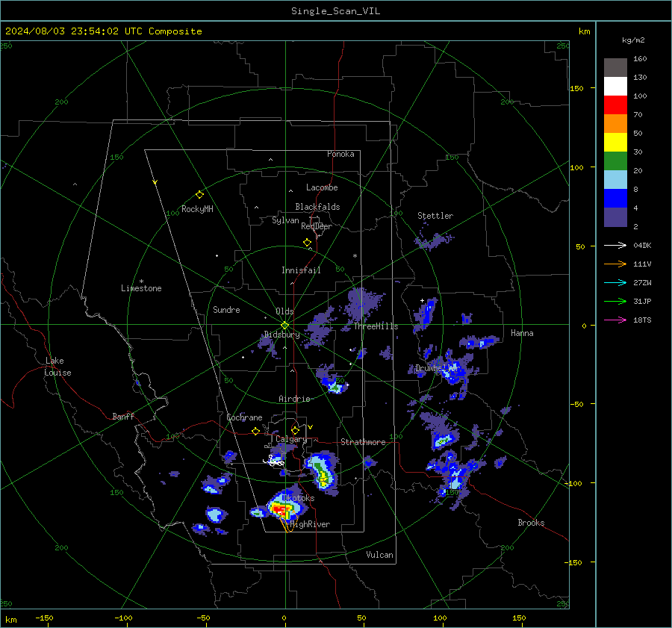Click the Limestone label
Image resolution: width=672 pixels, height=628 pixels.
click(x=141, y=288)
